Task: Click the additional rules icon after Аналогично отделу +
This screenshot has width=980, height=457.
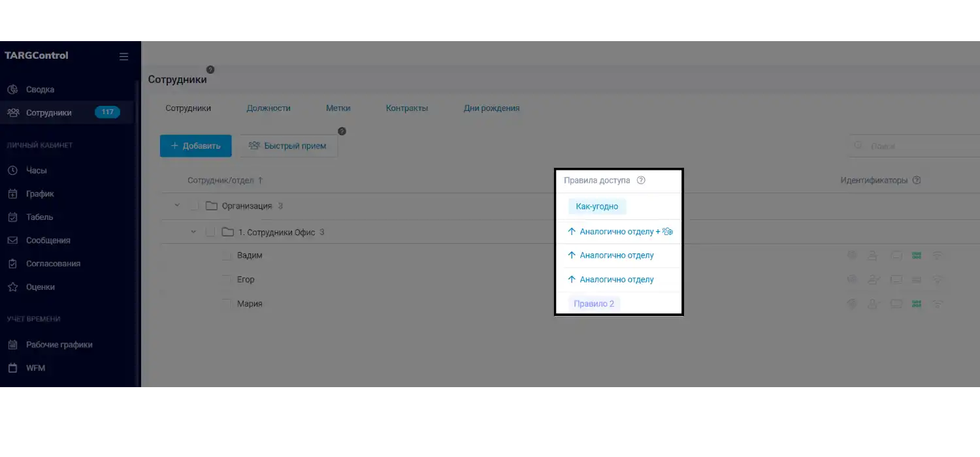Action: pyautogui.click(x=668, y=232)
